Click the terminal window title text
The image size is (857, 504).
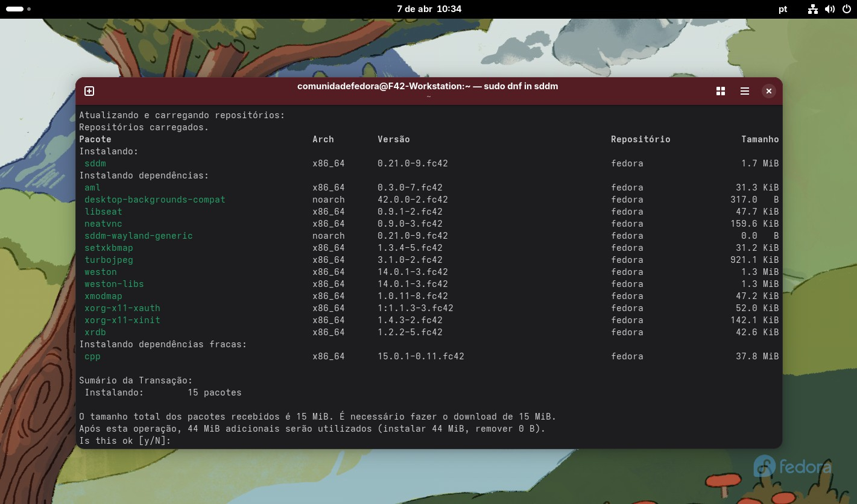428,86
